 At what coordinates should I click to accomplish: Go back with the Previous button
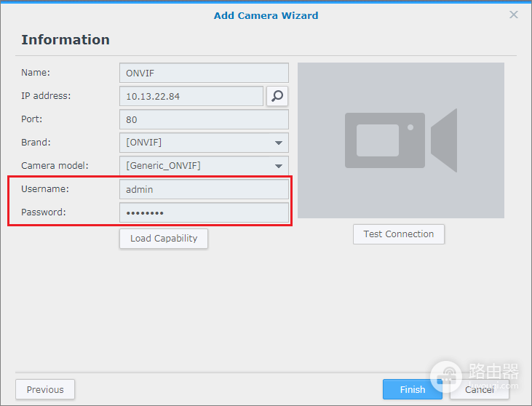click(45, 389)
